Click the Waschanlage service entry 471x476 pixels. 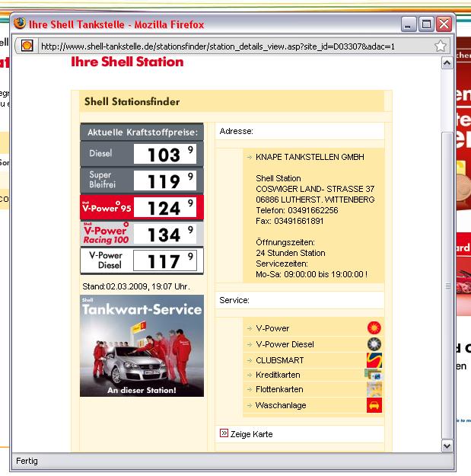[281, 405]
